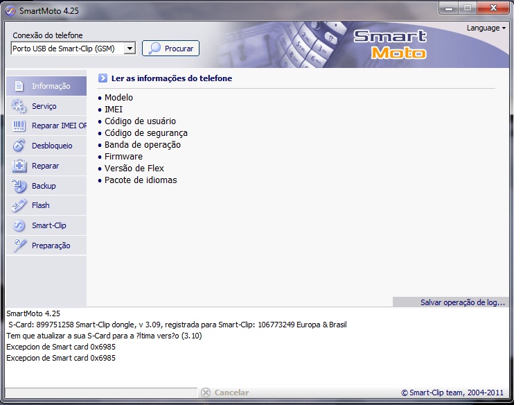Click the Preparação tools icon

click(x=19, y=245)
